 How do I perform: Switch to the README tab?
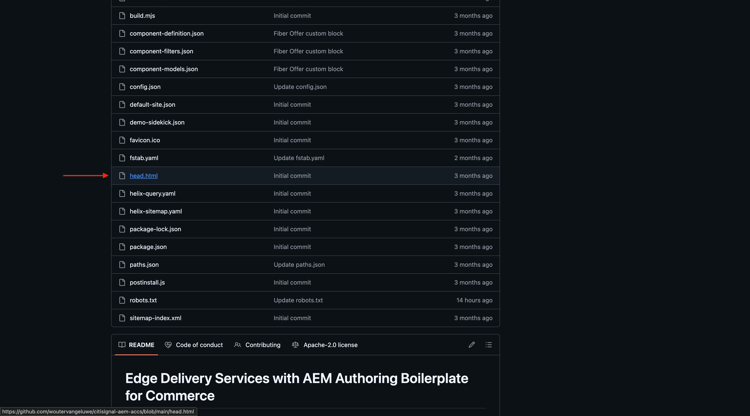pyautogui.click(x=136, y=345)
